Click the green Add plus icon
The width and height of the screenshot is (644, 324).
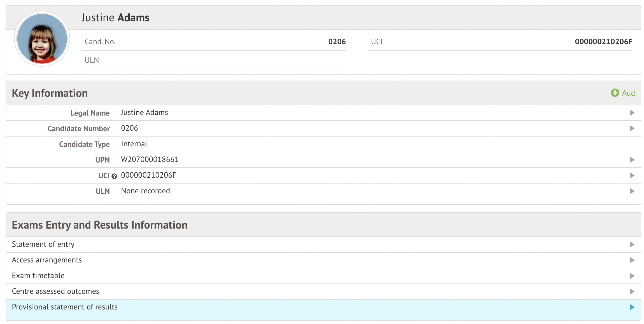(615, 93)
